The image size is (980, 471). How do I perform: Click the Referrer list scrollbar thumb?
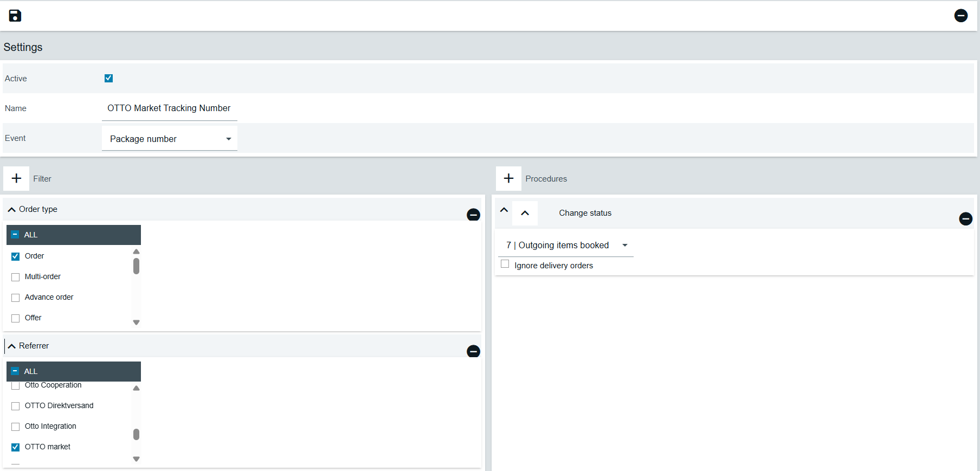tap(137, 434)
